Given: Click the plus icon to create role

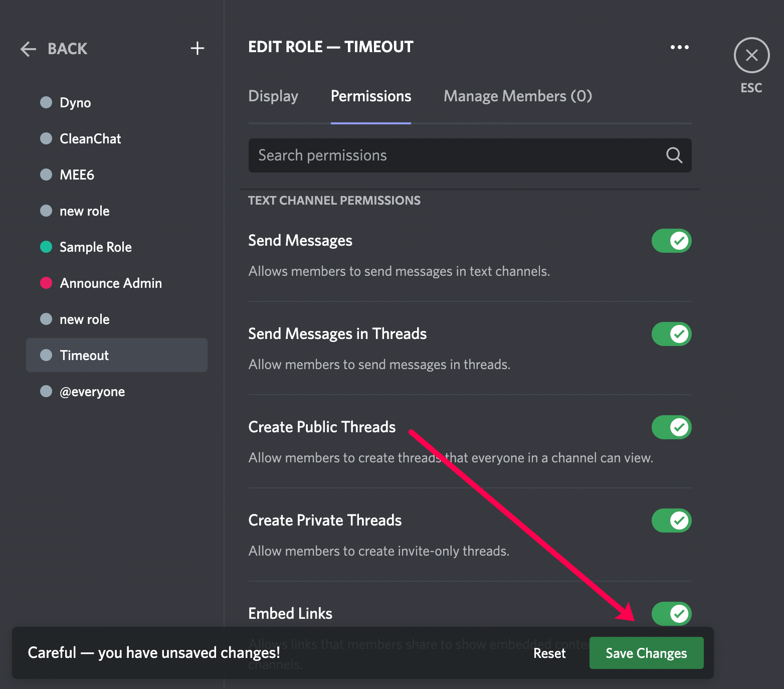Looking at the screenshot, I should point(198,48).
